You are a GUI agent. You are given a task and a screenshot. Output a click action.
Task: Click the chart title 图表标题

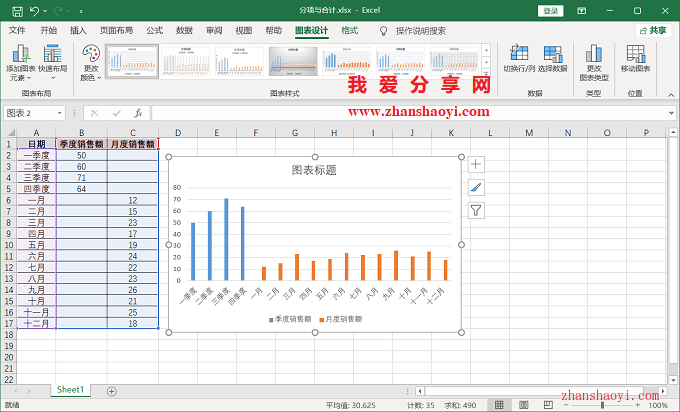pos(314,170)
